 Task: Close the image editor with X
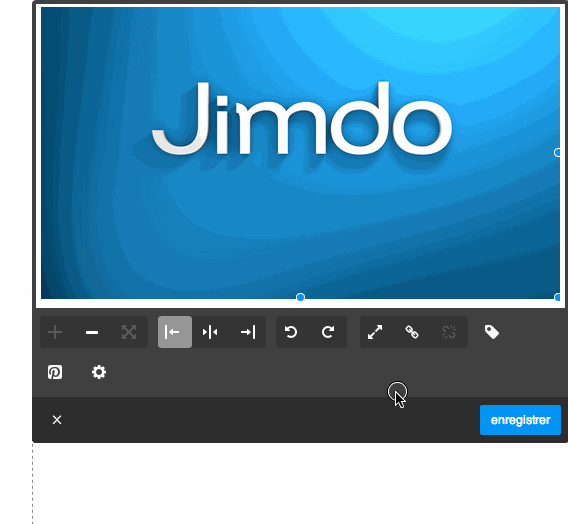coord(57,420)
